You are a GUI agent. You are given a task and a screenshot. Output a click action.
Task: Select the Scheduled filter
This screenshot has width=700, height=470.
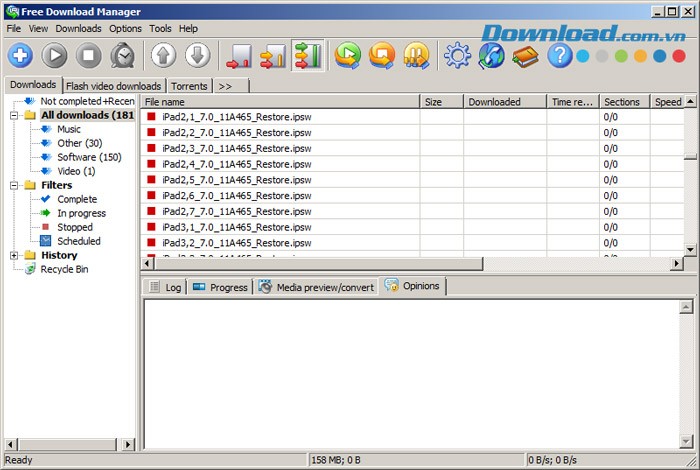click(79, 241)
